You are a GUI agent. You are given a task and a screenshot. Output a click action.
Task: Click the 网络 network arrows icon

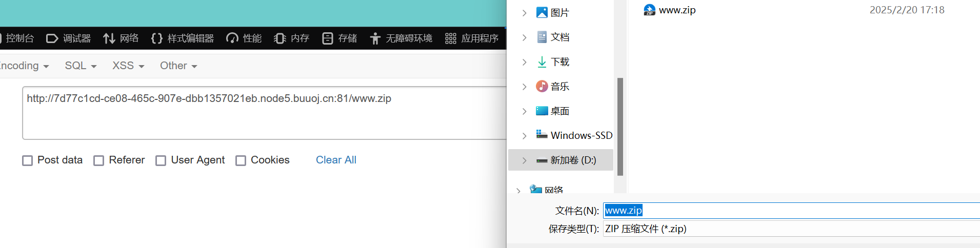click(109, 38)
